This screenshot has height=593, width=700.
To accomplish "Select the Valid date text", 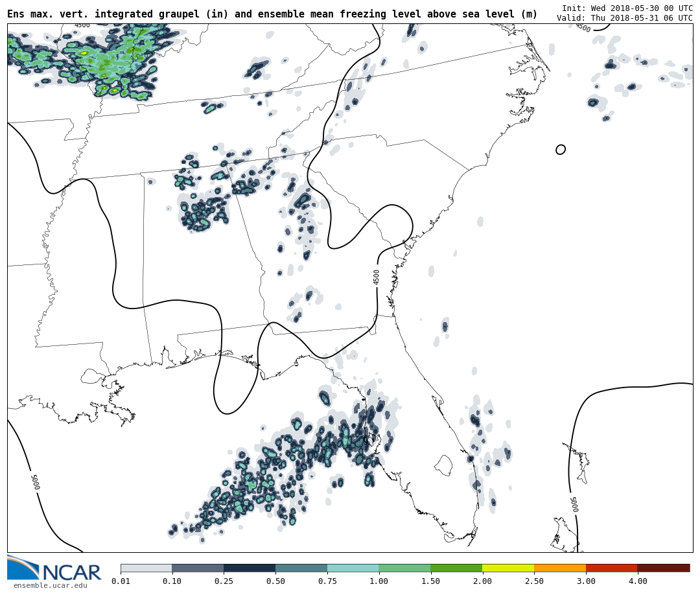I will pyautogui.click(x=625, y=18).
